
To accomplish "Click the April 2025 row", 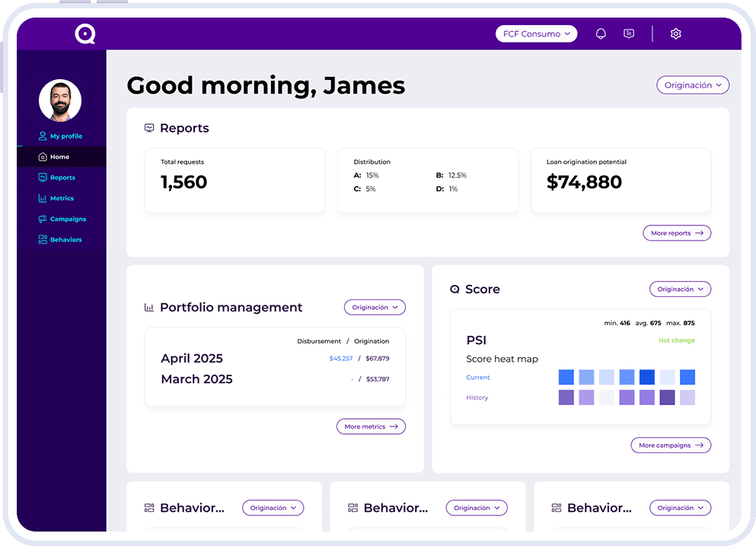I will click(x=275, y=359).
